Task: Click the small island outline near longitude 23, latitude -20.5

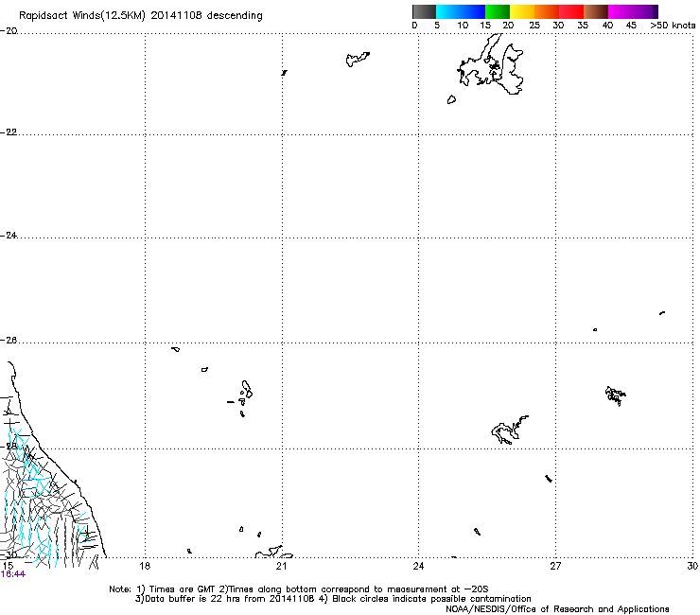Action: 358,59
